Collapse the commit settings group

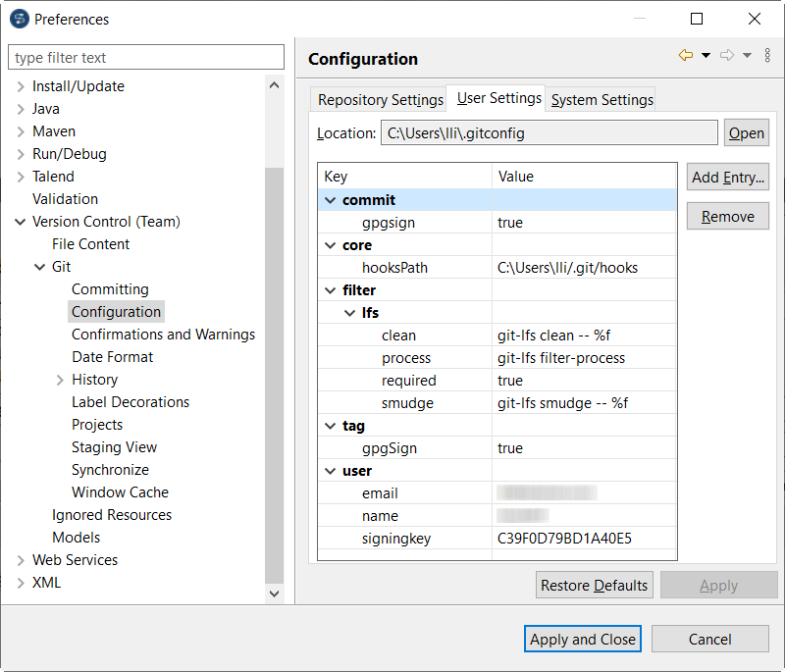pos(330,199)
